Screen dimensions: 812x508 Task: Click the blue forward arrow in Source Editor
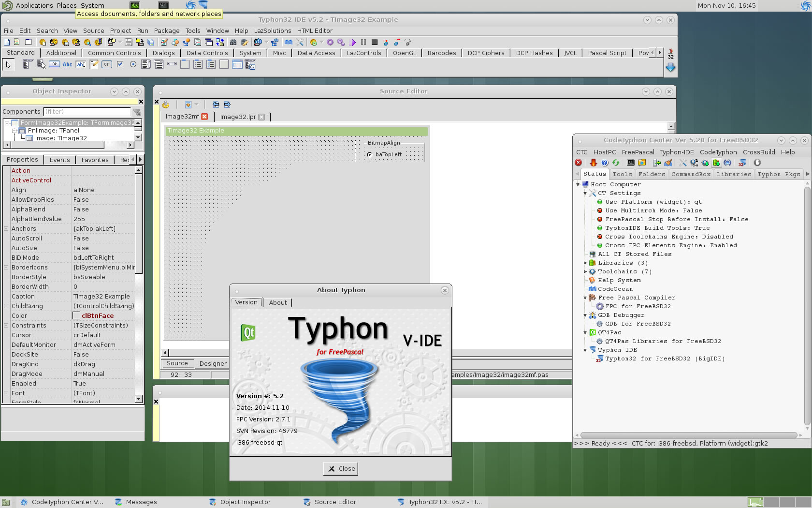point(227,105)
